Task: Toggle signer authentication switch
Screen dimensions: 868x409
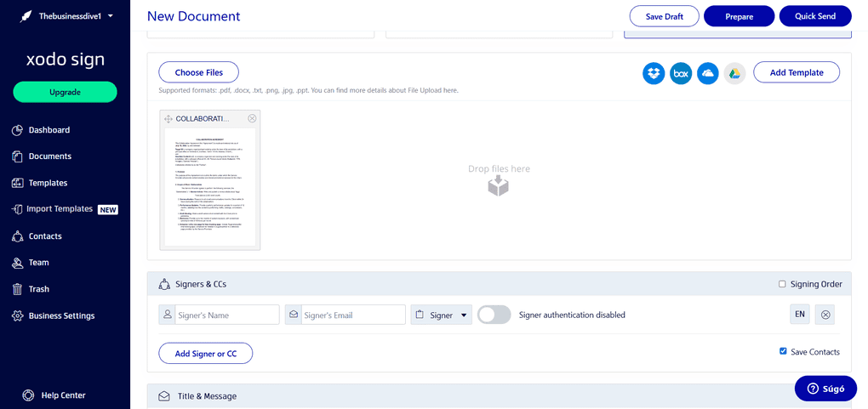Action: [x=494, y=315]
